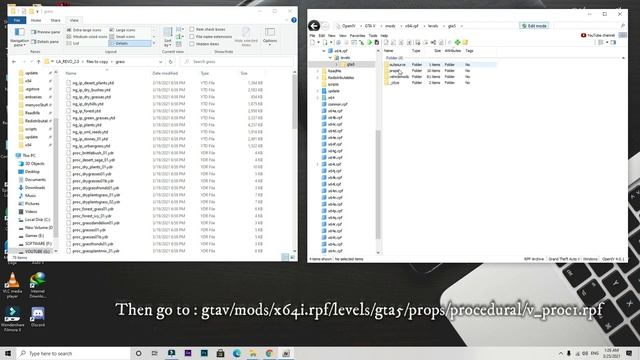Open OpenIV Edit menu
Screen dimensions: 640x360
[x=322, y=36]
